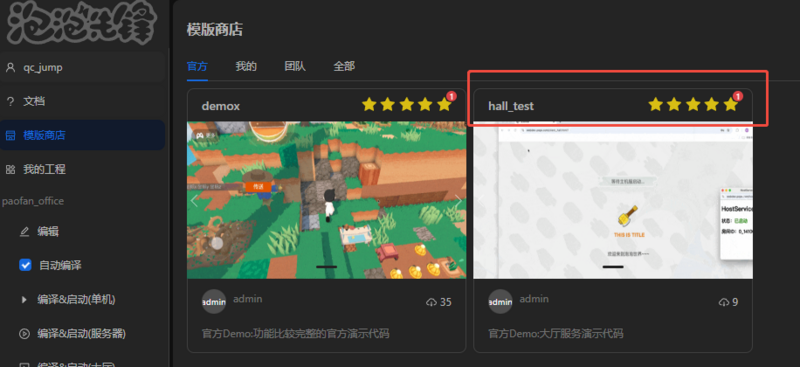The width and height of the screenshot is (800, 367).
Task: Show next image in demox carousel
Action: 459,201
